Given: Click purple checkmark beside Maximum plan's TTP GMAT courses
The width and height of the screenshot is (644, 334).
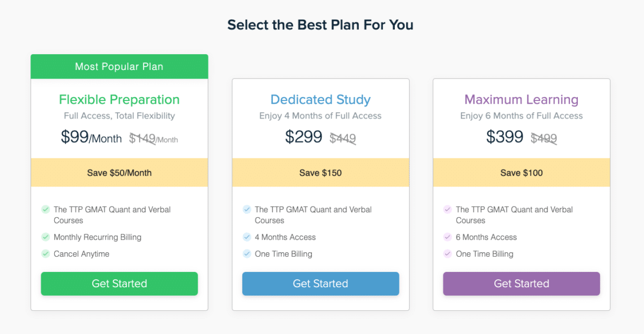Looking at the screenshot, I should coord(448,209).
